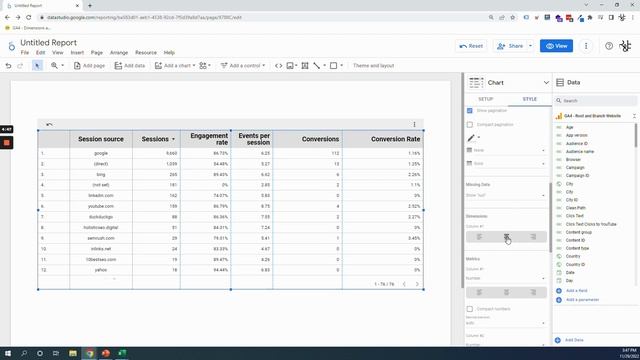The image size is (640, 360).
Task: Left-align metric column #1
Action: pyautogui.click(x=479, y=292)
